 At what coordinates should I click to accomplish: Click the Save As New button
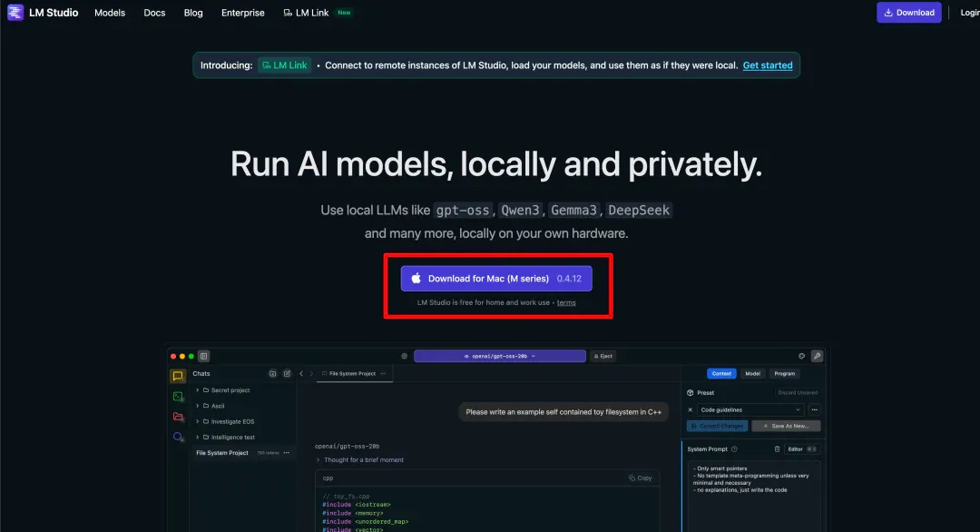786,426
